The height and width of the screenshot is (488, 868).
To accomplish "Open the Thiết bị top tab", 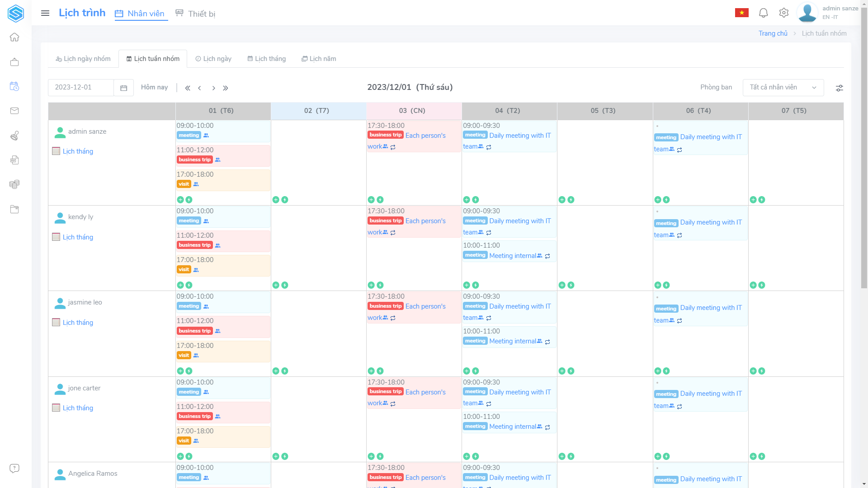I will point(195,14).
